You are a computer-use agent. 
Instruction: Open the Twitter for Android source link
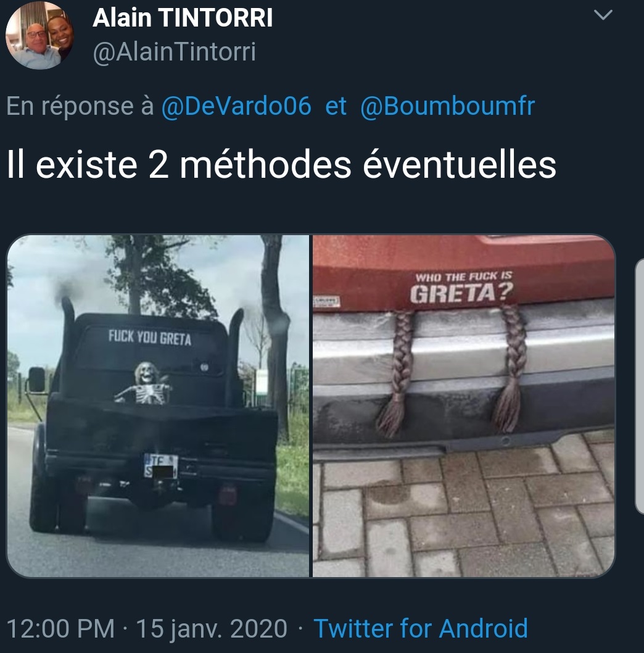(421, 628)
